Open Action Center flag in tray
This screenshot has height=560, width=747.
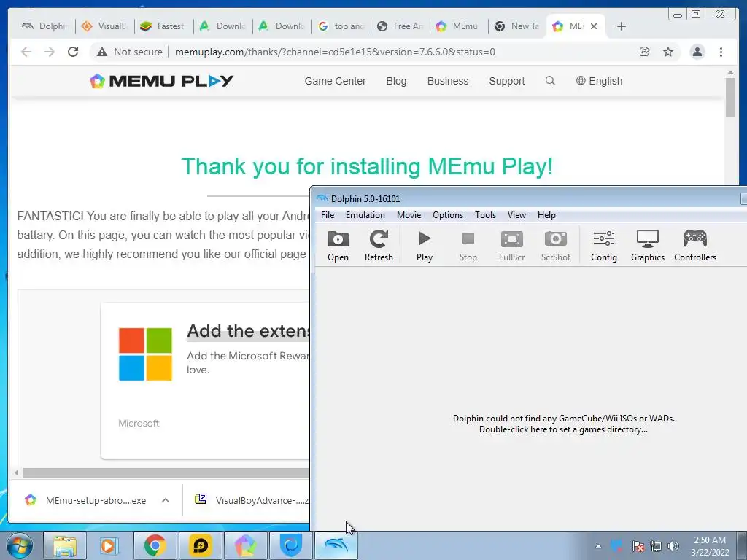638,546
